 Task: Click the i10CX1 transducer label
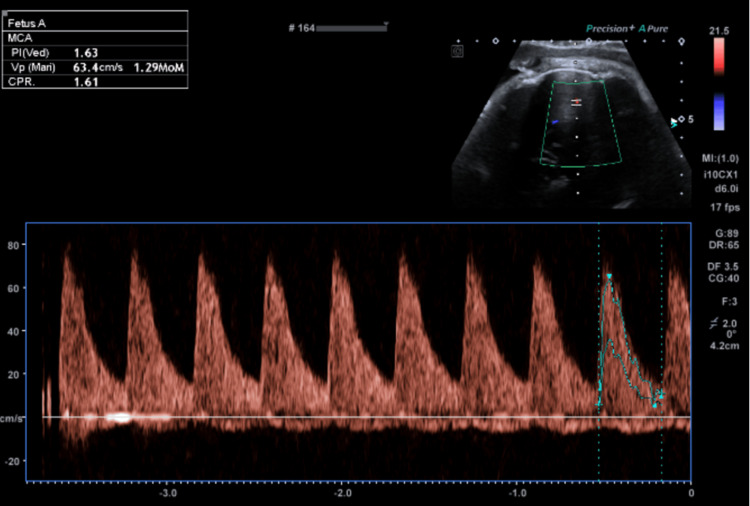[720, 175]
